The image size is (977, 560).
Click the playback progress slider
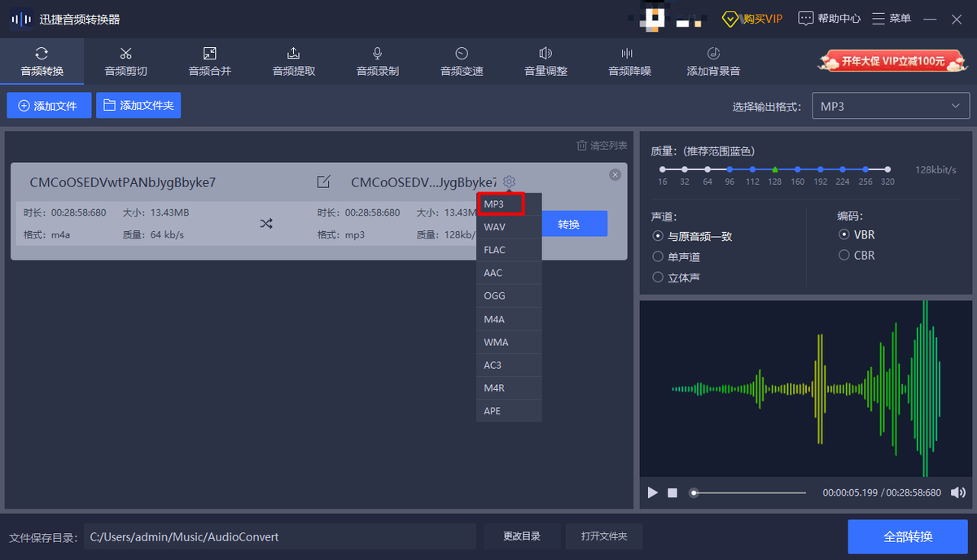[747, 492]
